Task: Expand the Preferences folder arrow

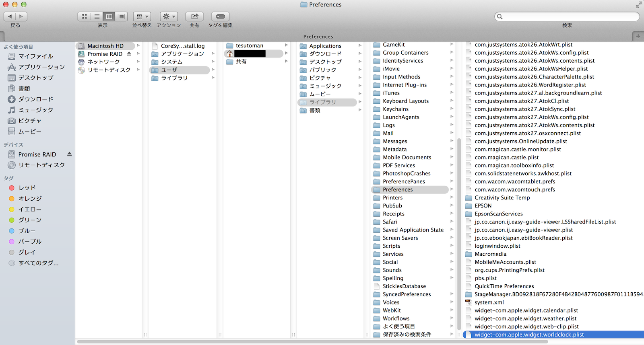Action: [452, 189]
